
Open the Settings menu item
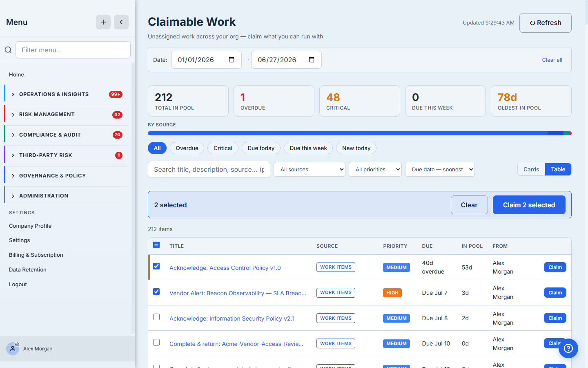coord(20,240)
